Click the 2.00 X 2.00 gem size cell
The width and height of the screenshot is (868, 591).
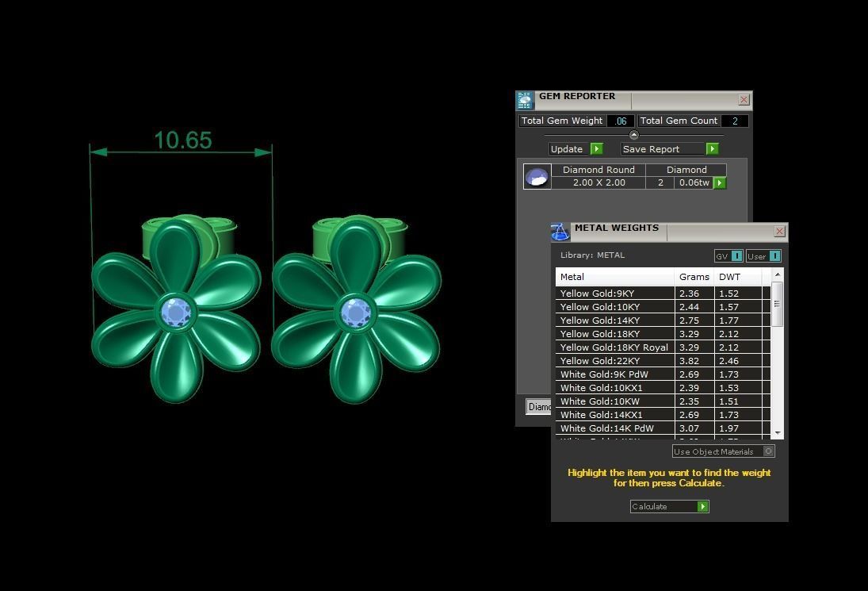pyautogui.click(x=599, y=182)
